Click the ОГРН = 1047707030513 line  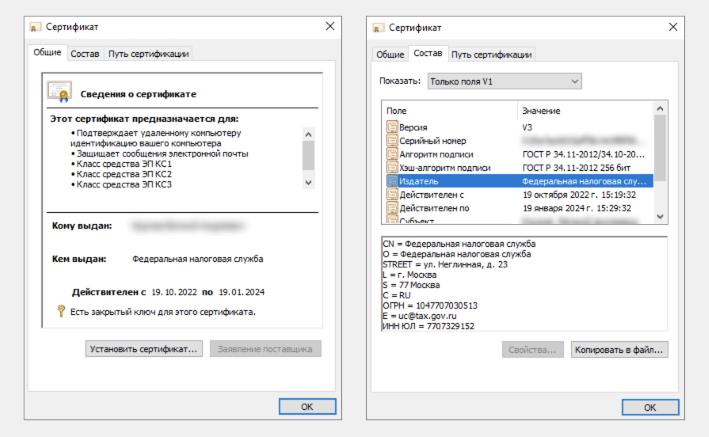tap(430, 305)
